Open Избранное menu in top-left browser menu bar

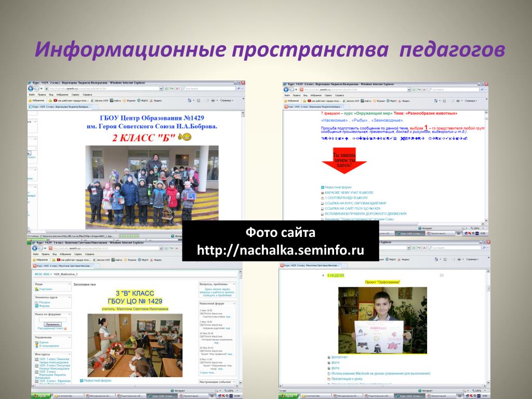(62, 95)
